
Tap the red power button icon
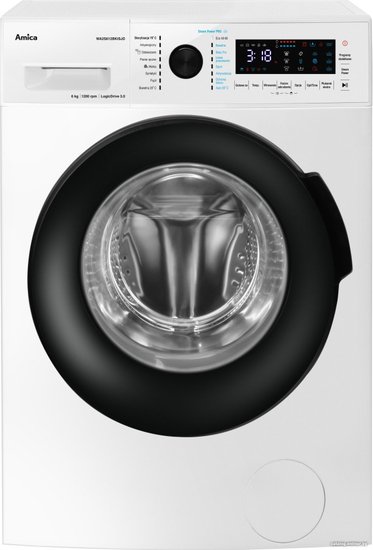point(345,43)
